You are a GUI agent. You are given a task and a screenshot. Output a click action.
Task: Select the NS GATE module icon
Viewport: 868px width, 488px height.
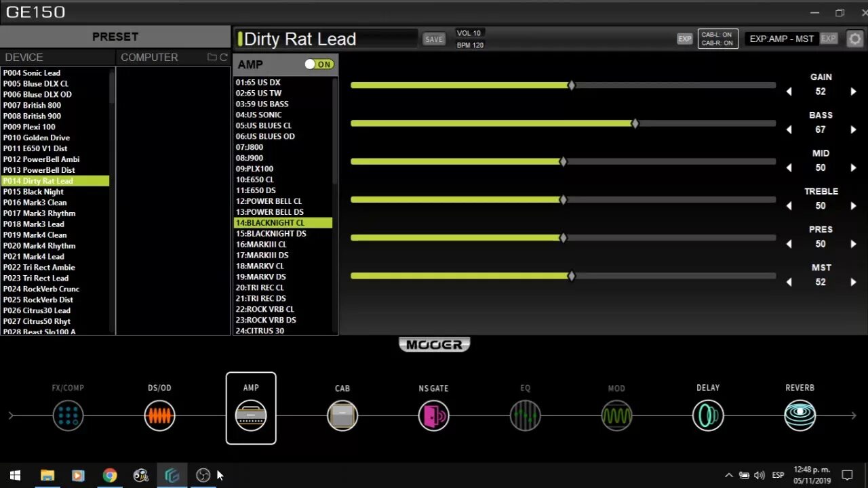[434, 415]
